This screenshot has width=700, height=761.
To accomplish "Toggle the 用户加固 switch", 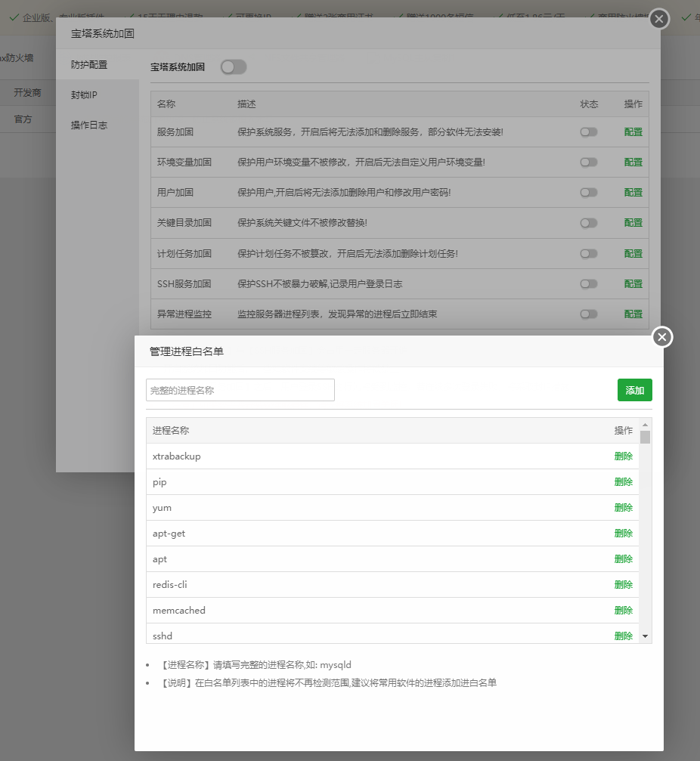I will [x=588, y=193].
